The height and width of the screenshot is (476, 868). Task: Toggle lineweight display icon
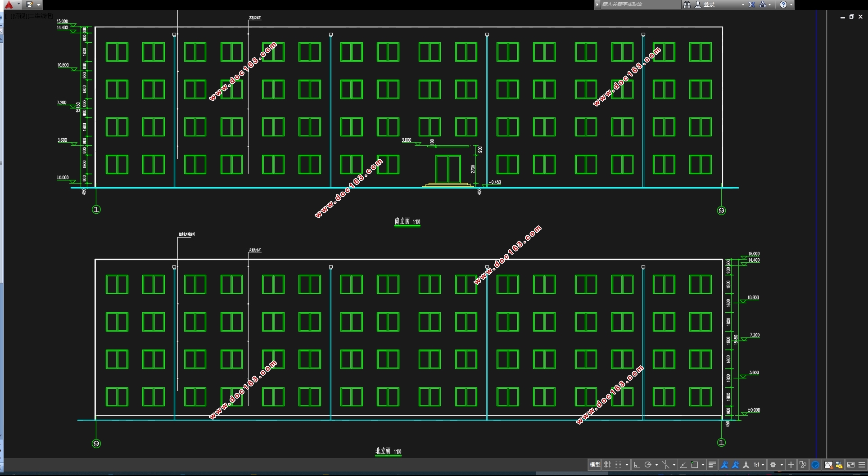pyautogui.click(x=712, y=465)
